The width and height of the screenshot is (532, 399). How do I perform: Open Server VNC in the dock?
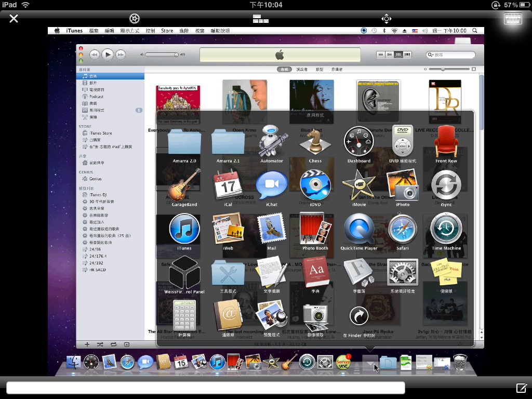coord(343,362)
